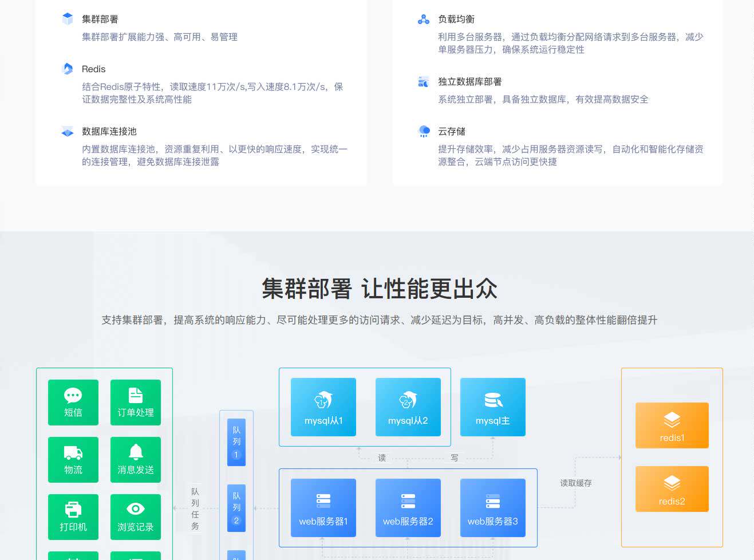Image resolution: width=754 pixels, height=560 pixels.
Task: Click the mysql从1 database node
Action: 323,407
